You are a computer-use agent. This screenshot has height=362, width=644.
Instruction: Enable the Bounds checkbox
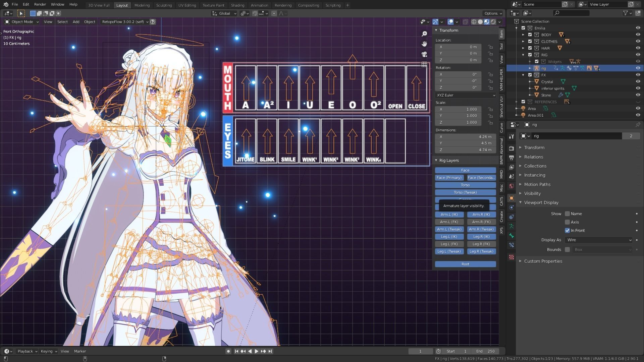(567, 249)
